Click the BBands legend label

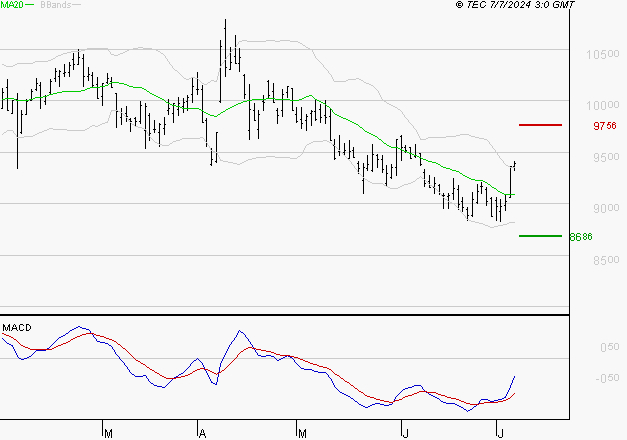[x=56, y=5]
